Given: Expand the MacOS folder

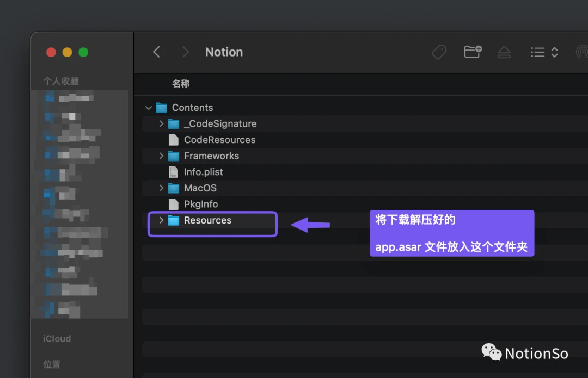Looking at the screenshot, I should pyautogui.click(x=161, y=188).
